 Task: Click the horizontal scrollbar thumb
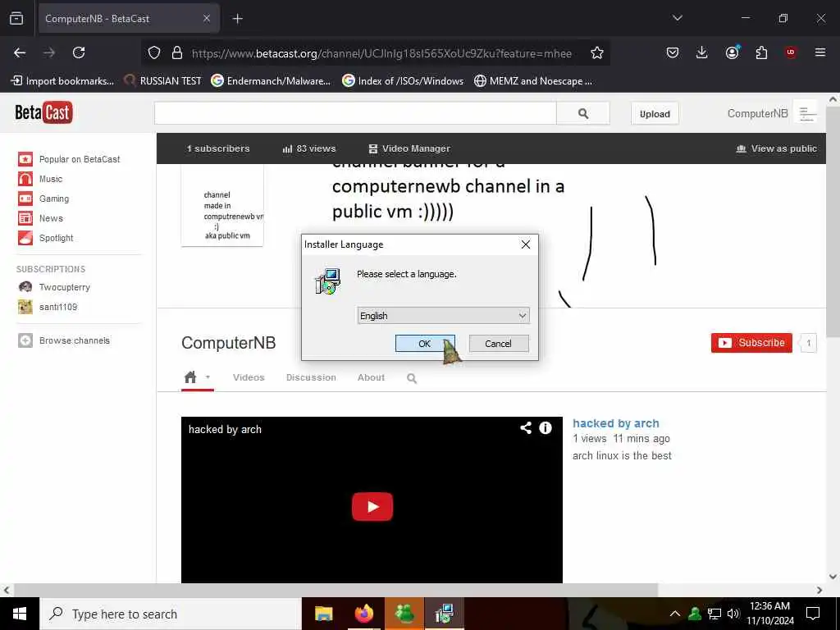(336, 590)
